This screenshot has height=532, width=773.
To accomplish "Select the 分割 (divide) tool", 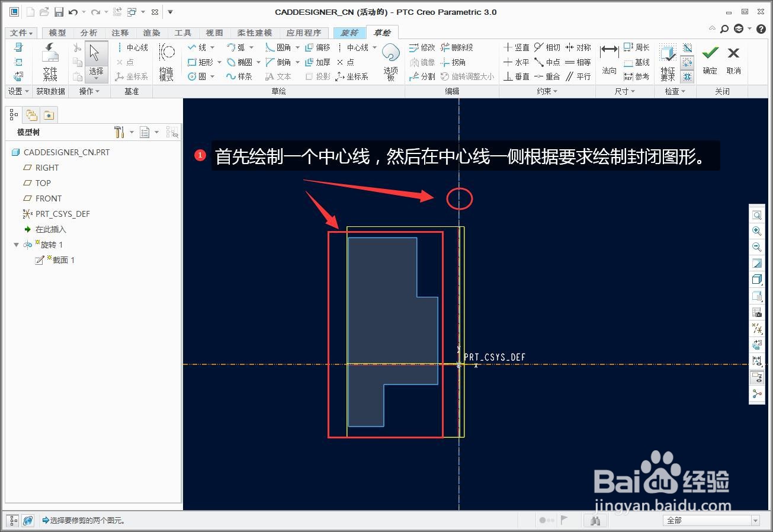I will (x=422, y=76).
